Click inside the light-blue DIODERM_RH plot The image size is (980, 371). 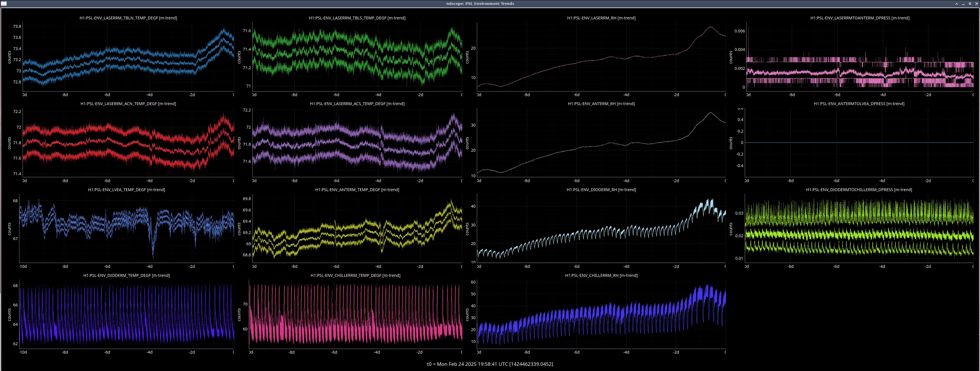coord(601,228)
